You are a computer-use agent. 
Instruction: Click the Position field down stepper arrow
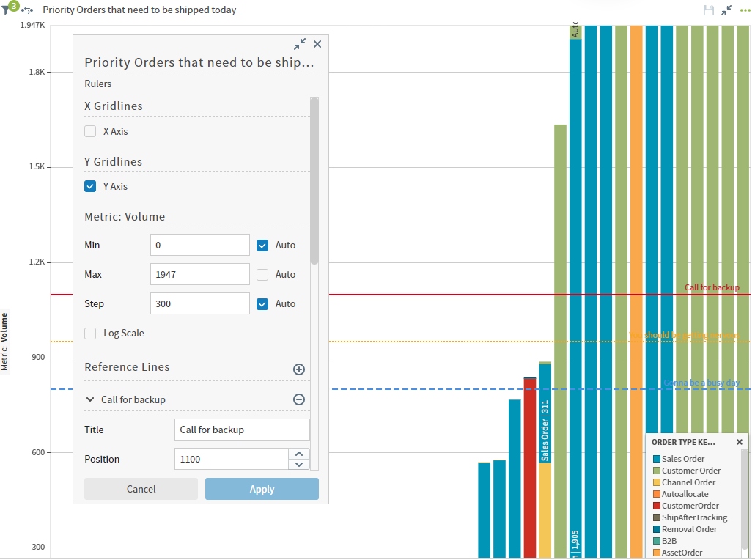(x=299, y=463)
